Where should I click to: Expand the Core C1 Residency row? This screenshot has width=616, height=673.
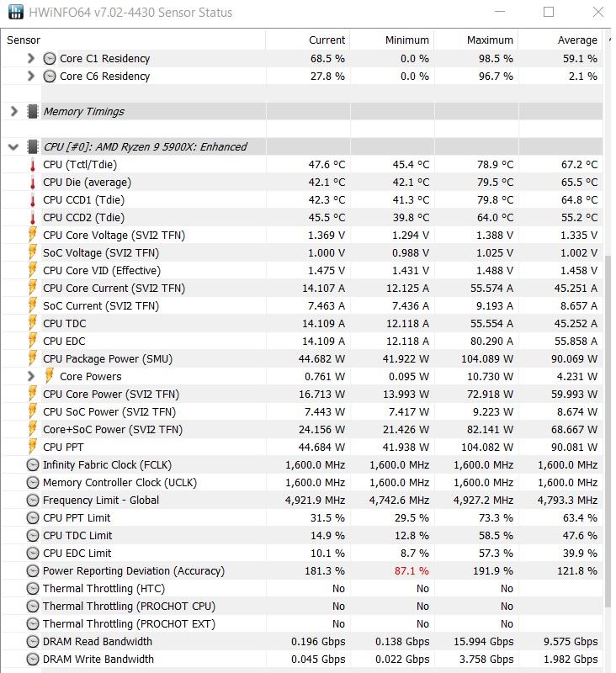point(30,58)
